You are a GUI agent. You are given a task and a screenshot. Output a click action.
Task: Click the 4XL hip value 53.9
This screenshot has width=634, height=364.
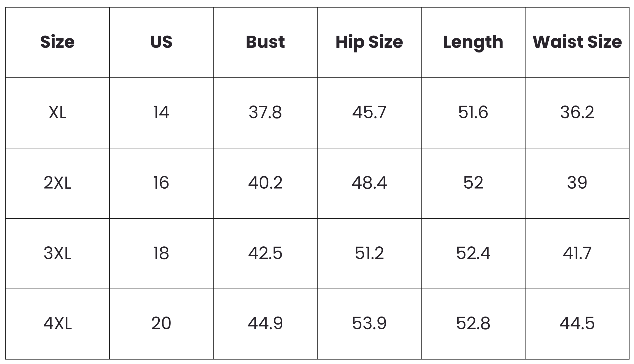369,323
